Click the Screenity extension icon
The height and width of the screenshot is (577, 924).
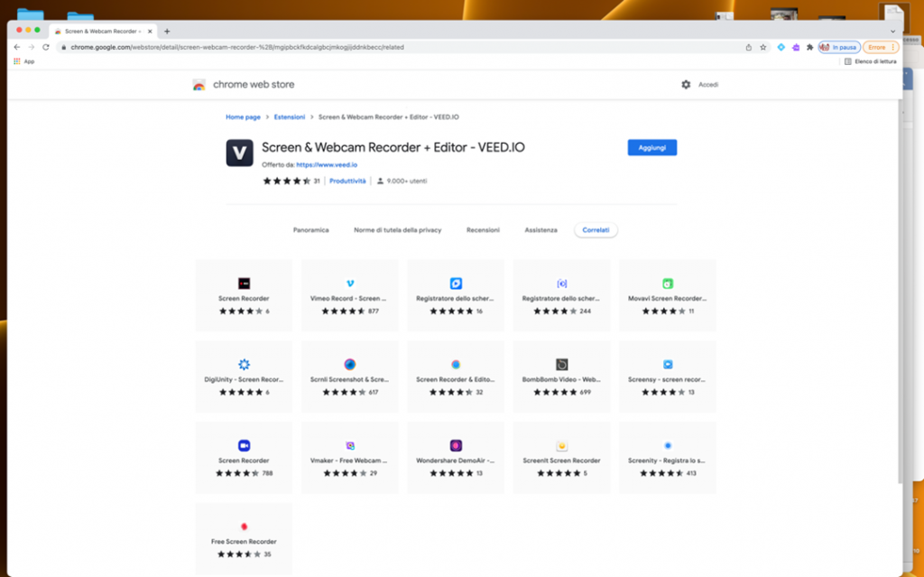pyautogui.click(x=668, y=445)
